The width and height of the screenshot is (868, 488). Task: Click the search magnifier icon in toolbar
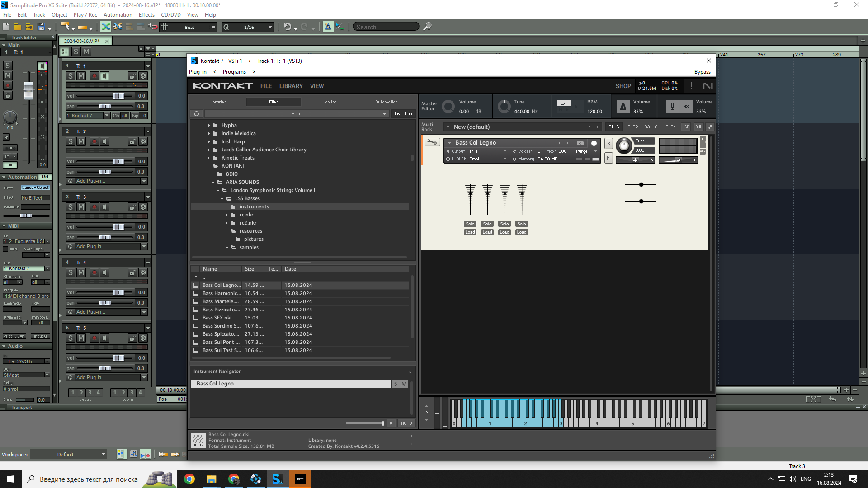[x=427, y=27]
